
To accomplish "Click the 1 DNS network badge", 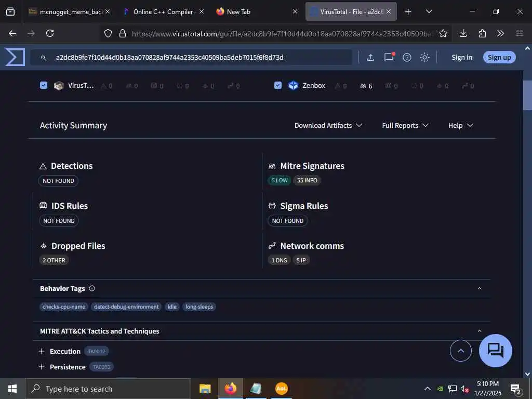I will pyautogui.click(x=279, y=260).
